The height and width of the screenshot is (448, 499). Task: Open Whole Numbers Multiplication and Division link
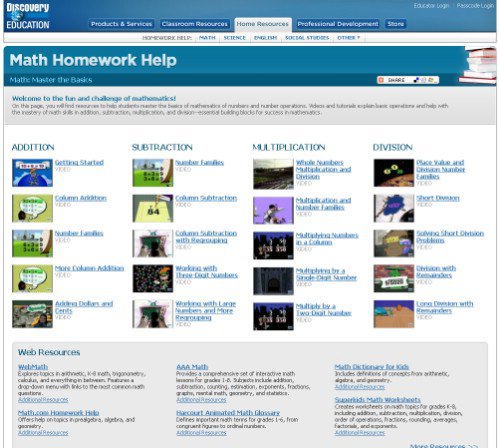coord(323,169)
